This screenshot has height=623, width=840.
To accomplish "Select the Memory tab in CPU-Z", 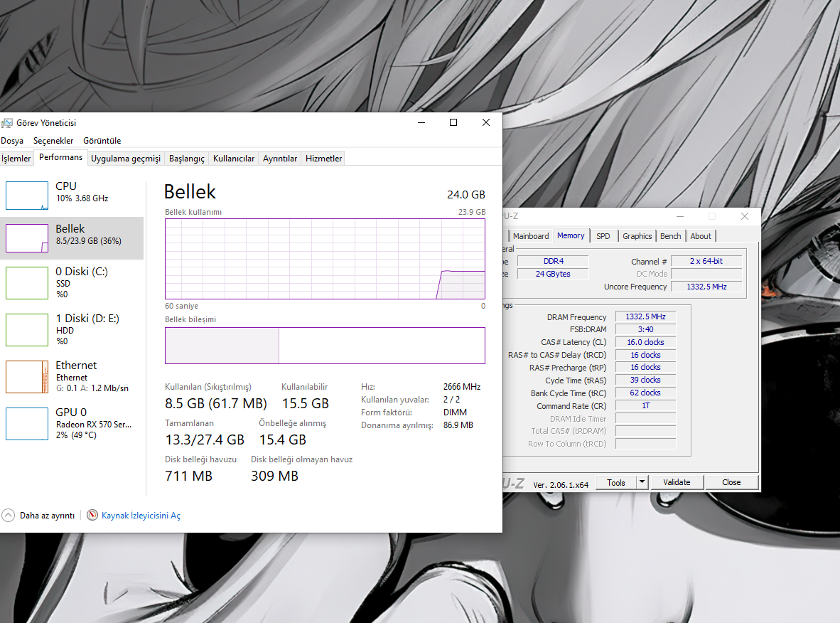I will [x=571, y=235].
